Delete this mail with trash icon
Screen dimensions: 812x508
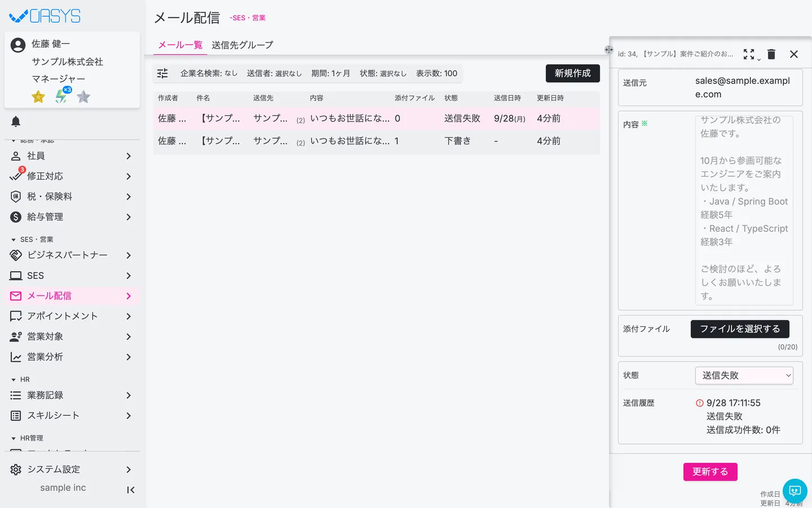(x=771, y=54)
